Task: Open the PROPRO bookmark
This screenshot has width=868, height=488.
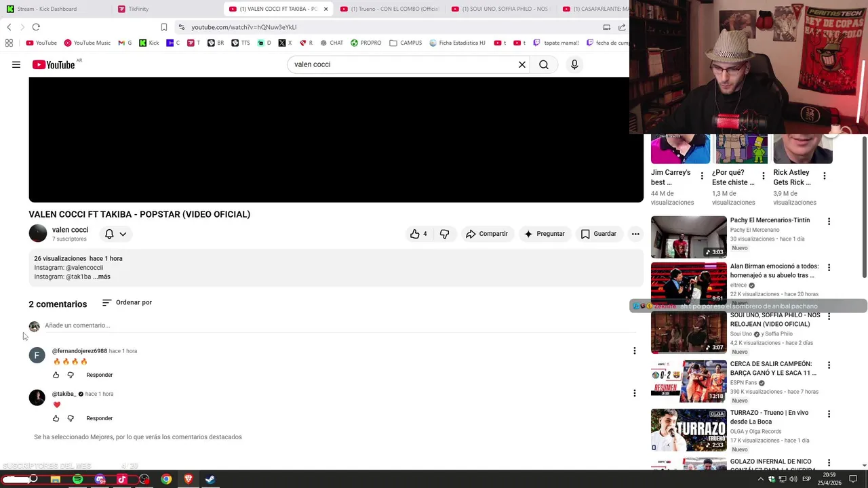Action: pos(366,43)
